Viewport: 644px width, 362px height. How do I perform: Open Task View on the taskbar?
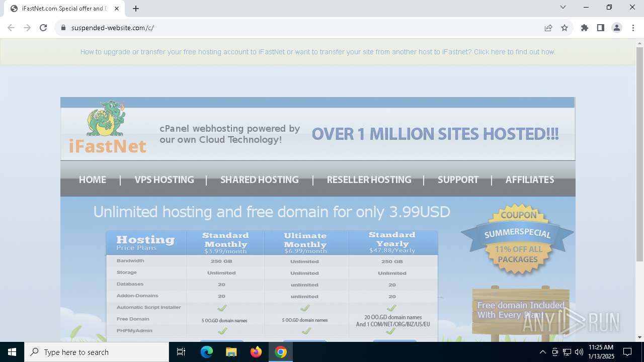(181, 352)
